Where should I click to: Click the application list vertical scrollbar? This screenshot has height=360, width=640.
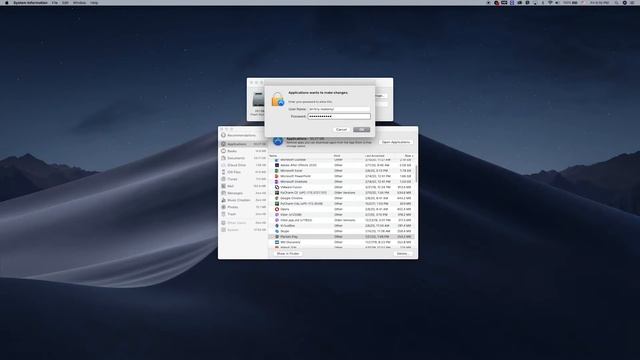(x=416, y=174)
